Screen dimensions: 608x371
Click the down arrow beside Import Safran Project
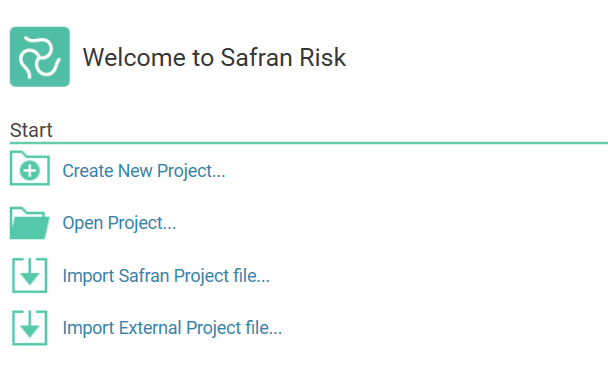(x=30, y=273)
